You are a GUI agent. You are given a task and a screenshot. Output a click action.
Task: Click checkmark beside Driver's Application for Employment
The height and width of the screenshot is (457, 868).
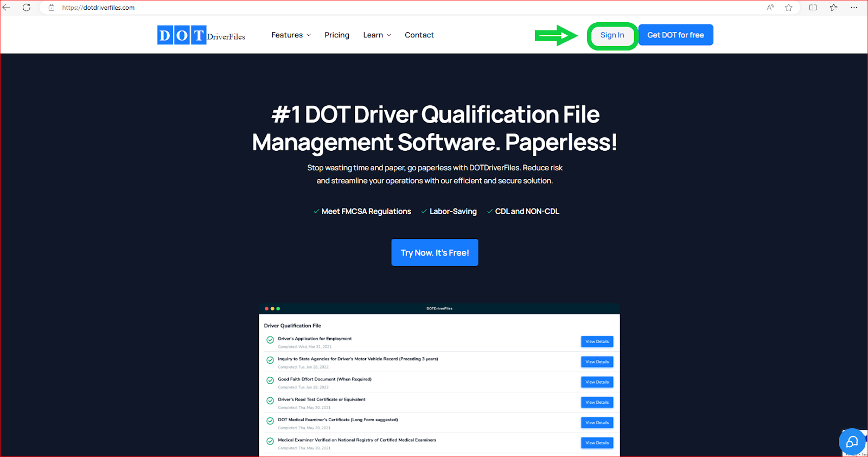point(270,340)
